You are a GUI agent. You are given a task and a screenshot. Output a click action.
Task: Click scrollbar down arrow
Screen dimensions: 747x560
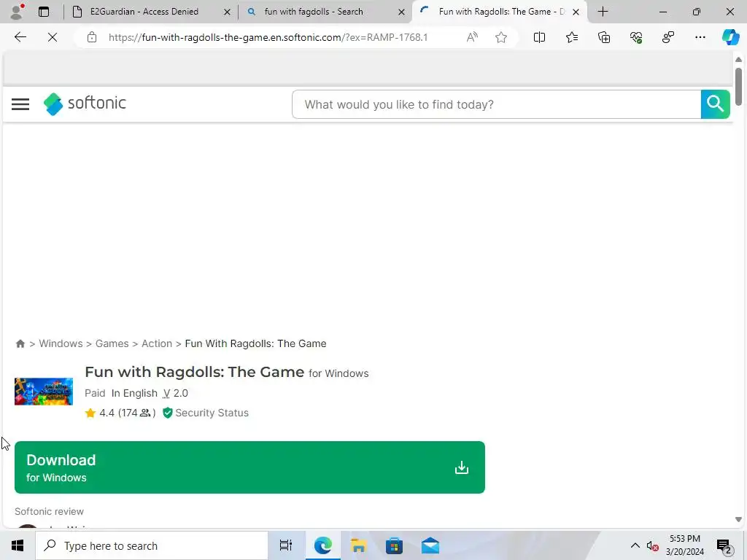(738, 519)
